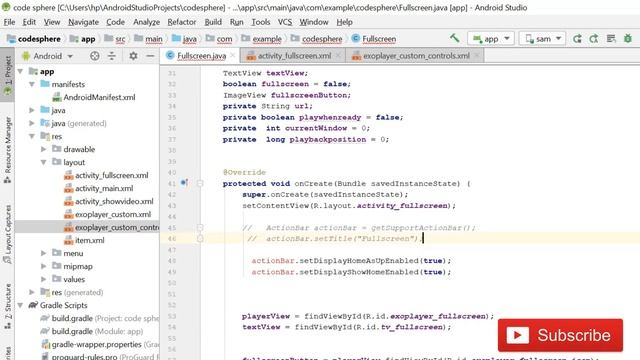640x360 pixels.
Task: Open the Analyze menu
Action: pos(147,22)
